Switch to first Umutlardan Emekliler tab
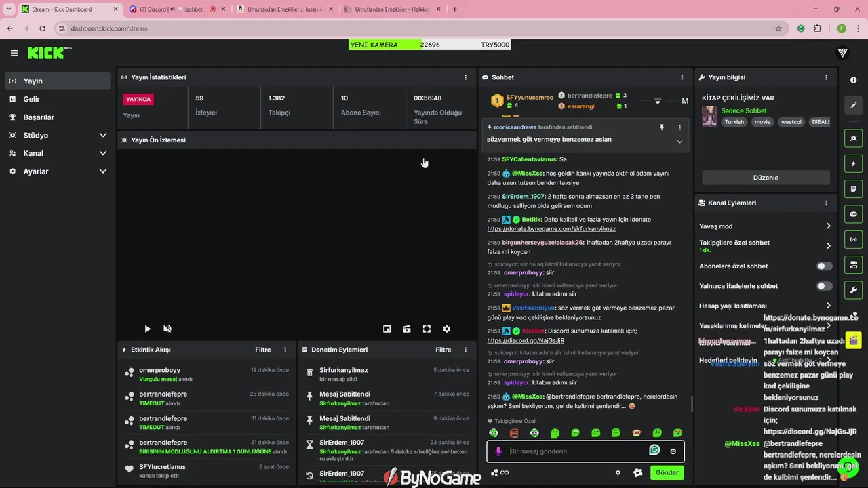Screen dimensions: 868x488 tap(284, 9)
